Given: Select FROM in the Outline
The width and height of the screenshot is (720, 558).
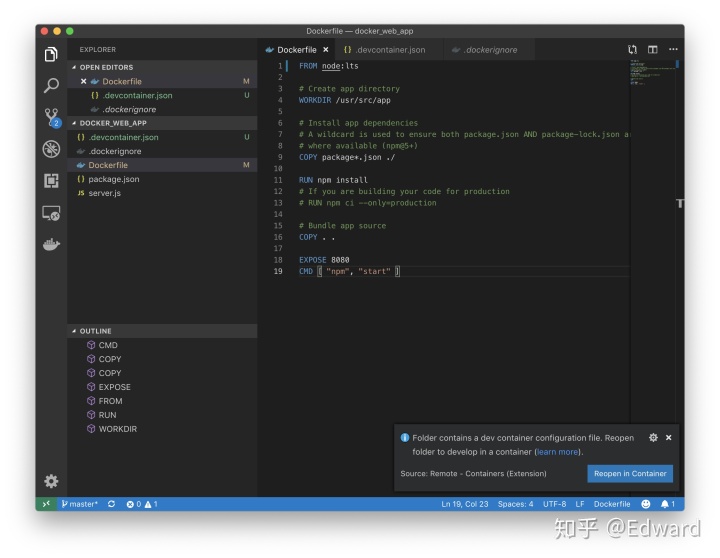Looking at the screenshot, I should tap(163, 401).
